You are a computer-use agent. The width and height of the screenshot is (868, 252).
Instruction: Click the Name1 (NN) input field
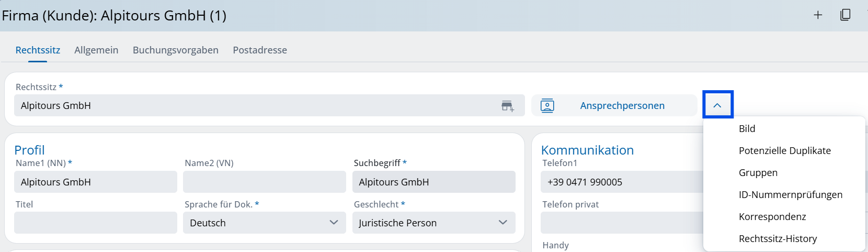96,182
